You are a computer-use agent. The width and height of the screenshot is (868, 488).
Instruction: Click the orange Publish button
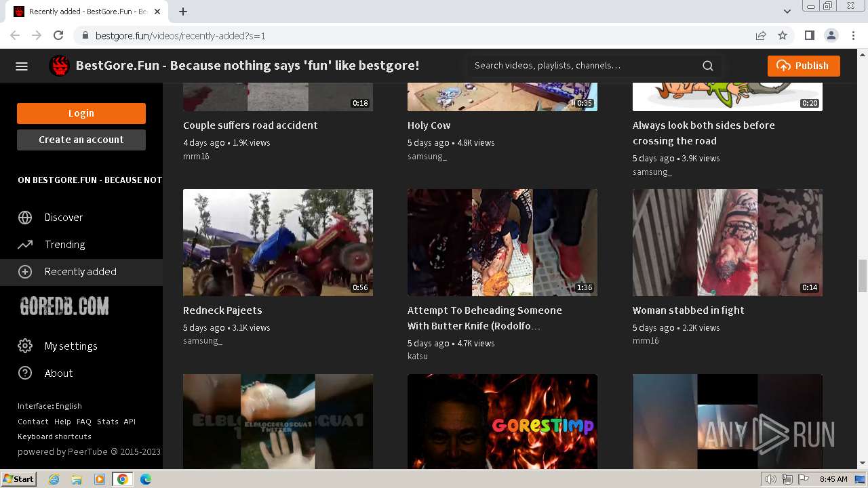804,66
